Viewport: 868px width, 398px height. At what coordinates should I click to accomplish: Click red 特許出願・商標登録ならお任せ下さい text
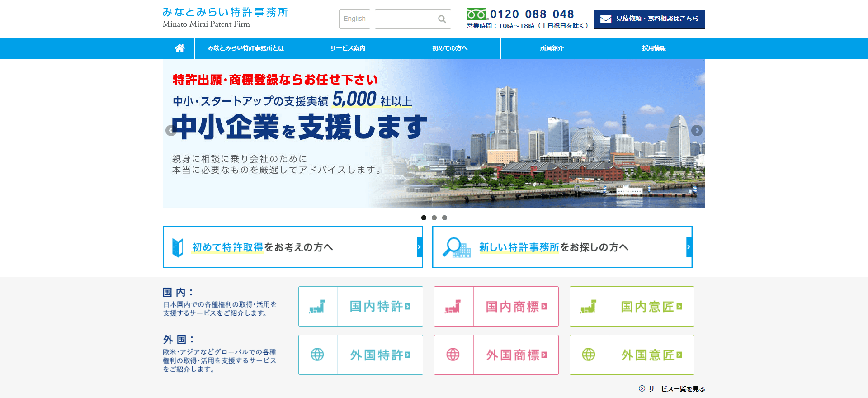pyautogui.click(x=275, y=80)
